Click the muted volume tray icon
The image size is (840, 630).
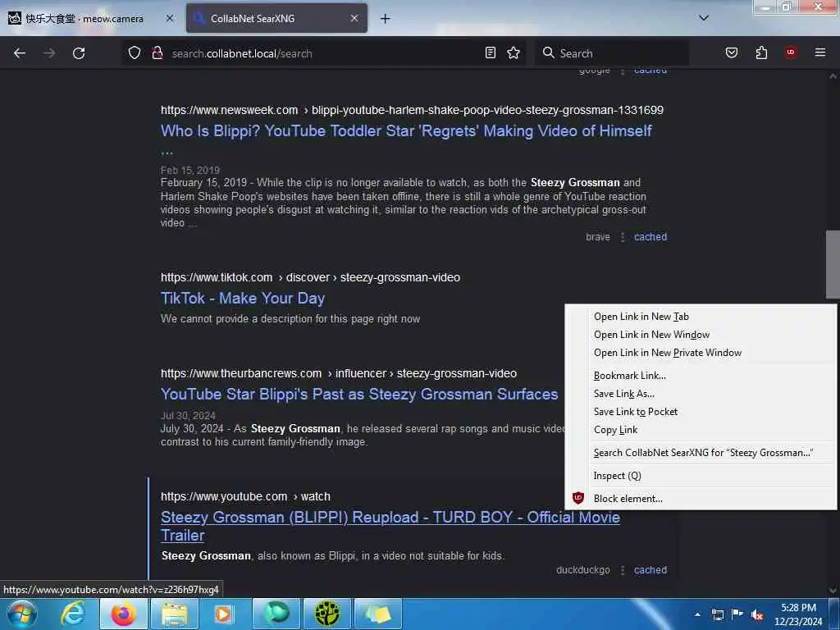[757, 614]
